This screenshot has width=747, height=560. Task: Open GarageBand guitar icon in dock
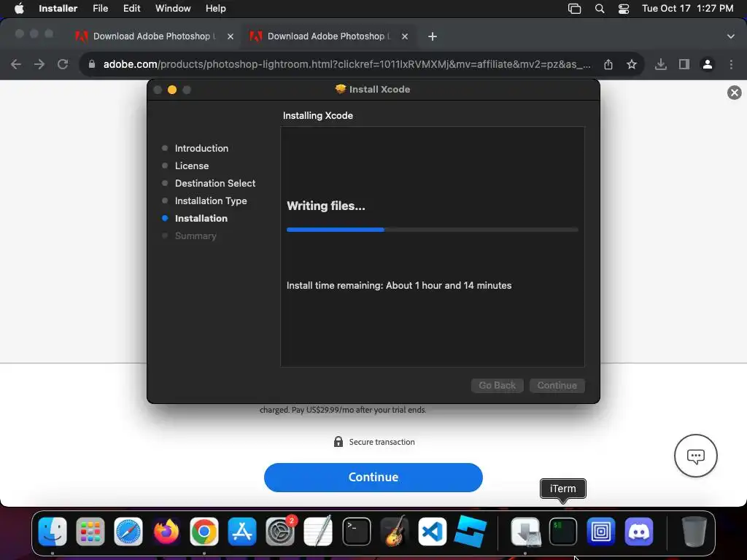click(395, 532)
